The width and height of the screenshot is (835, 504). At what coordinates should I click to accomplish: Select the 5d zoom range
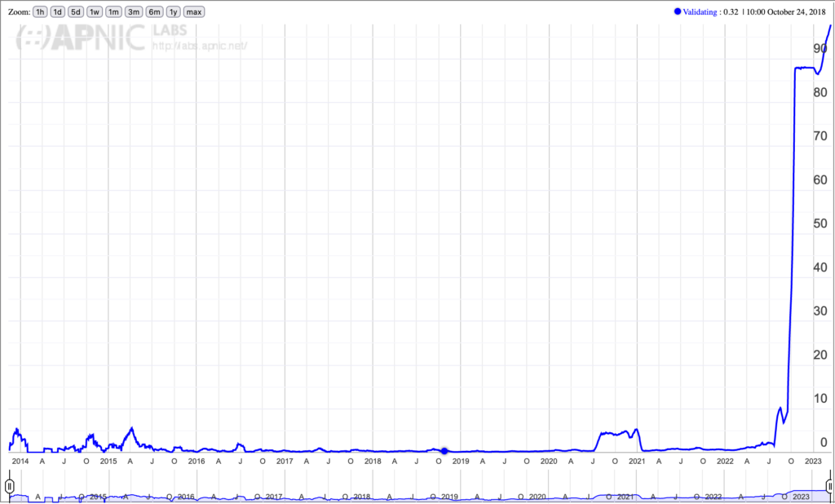point(76,12)
